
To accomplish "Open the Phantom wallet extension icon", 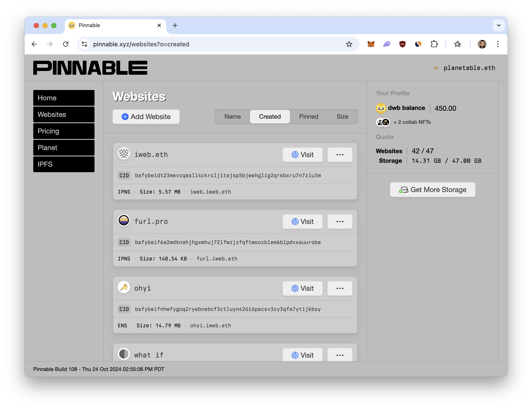I will pyautogui.click(x=387, y=44).
